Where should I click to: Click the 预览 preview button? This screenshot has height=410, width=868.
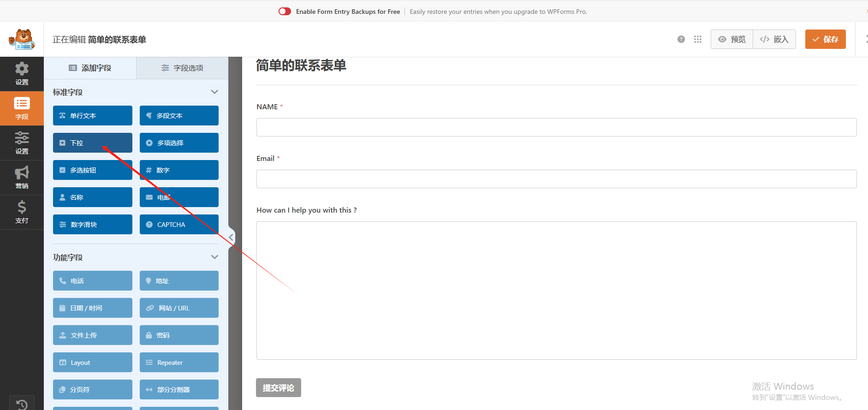(732, 39)
